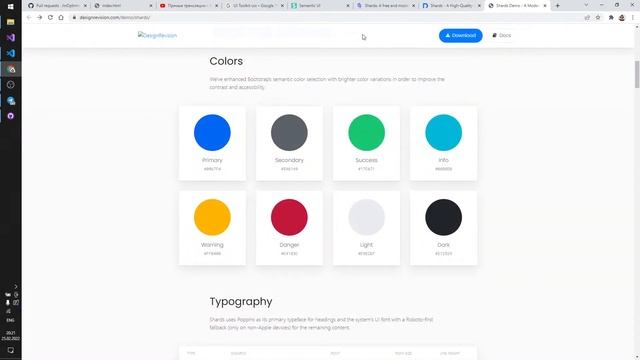Go forward in browser history
This screenshot has width=640, height=360.
coord(40,18)
